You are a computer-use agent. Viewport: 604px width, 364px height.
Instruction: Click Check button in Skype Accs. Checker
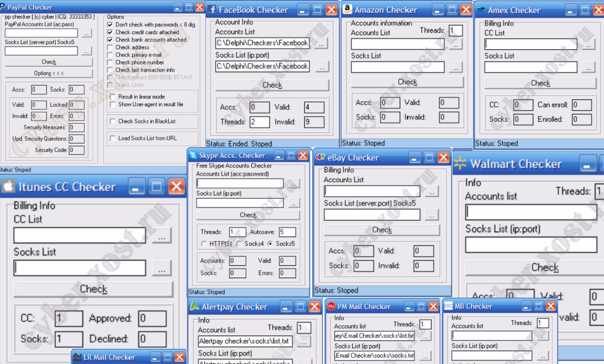click(248, 215)
